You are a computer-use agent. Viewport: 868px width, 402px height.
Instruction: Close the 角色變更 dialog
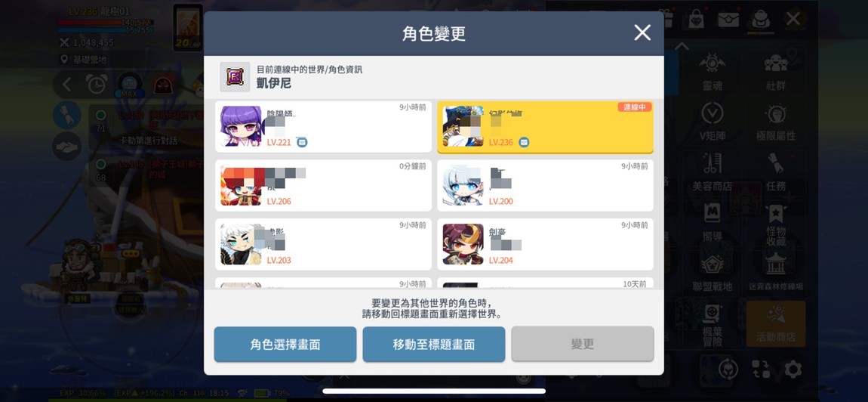642,32
